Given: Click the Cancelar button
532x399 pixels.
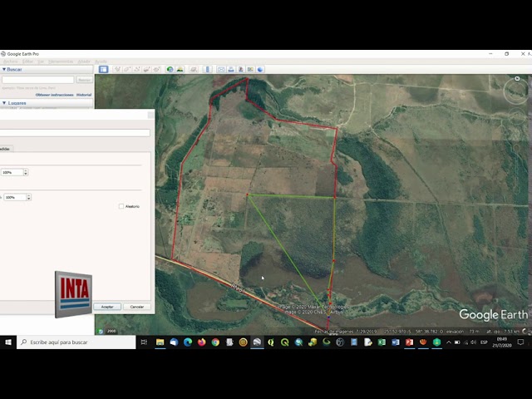Looking at the screenshot, I should [136, 307].
